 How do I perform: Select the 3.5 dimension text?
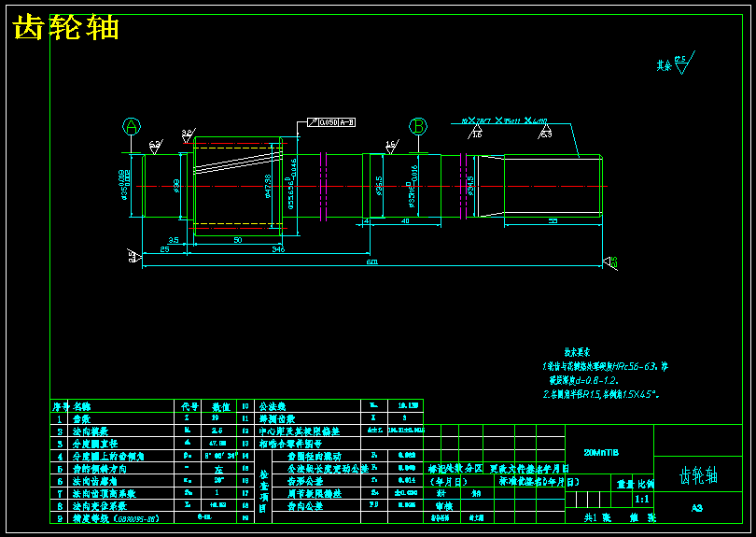[173, 240]
